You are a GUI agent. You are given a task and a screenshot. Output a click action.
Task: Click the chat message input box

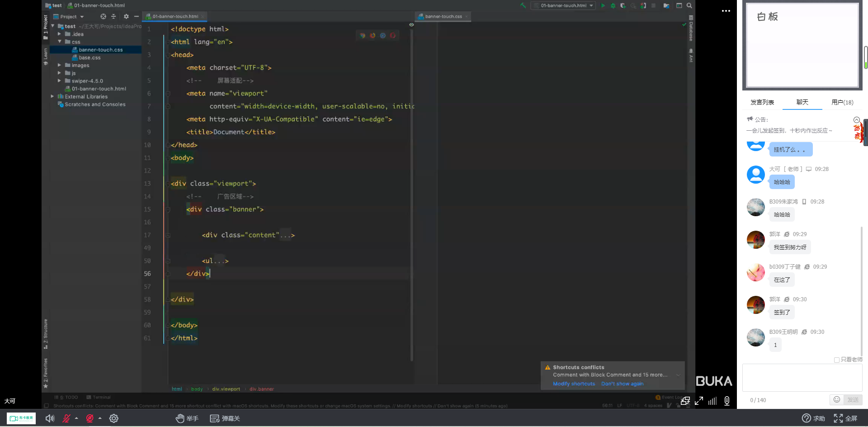[802, 378]
